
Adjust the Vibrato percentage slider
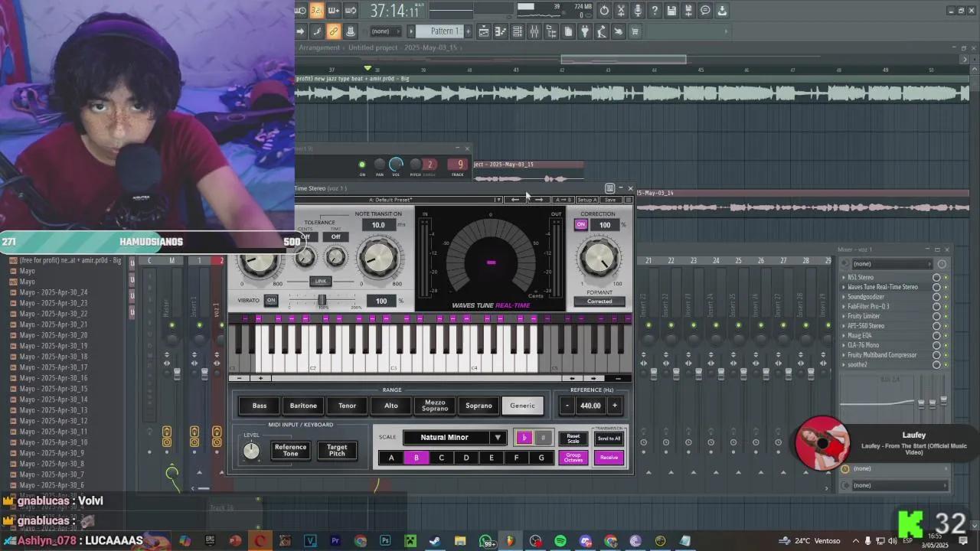(x=322, y=299)
